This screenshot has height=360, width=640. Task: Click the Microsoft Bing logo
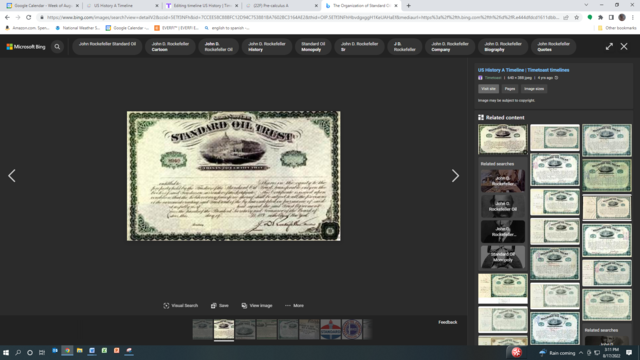26,47
